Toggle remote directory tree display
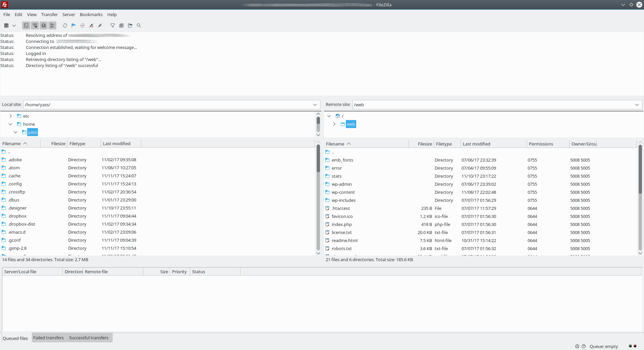The height and width of the screenshot is (350, 644). 44,25
